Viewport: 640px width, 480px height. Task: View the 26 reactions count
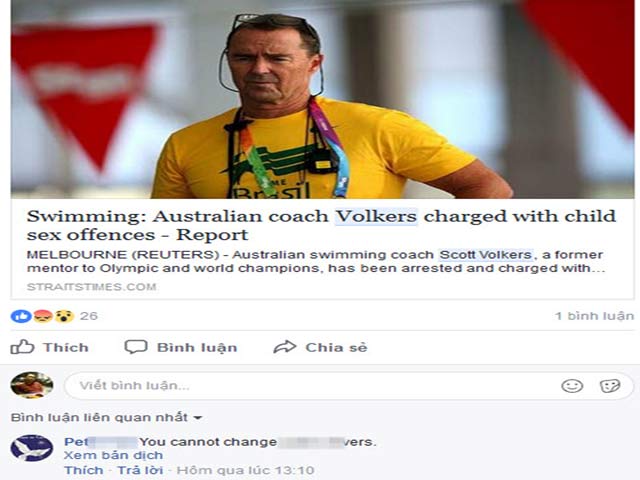coord(89,316)
